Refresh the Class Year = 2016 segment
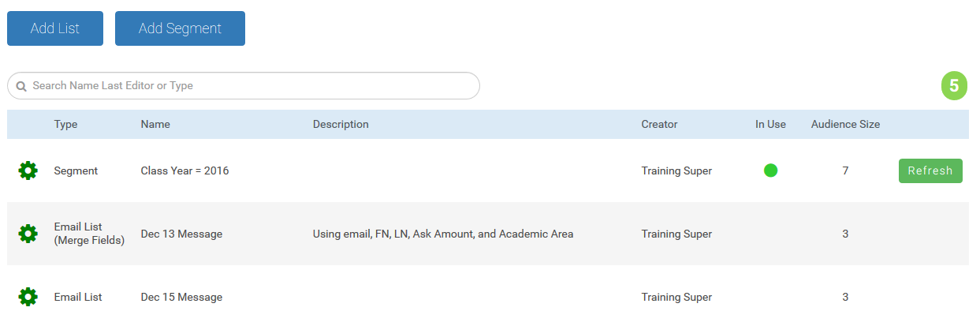The image size is (980, 326). [930, 170]
